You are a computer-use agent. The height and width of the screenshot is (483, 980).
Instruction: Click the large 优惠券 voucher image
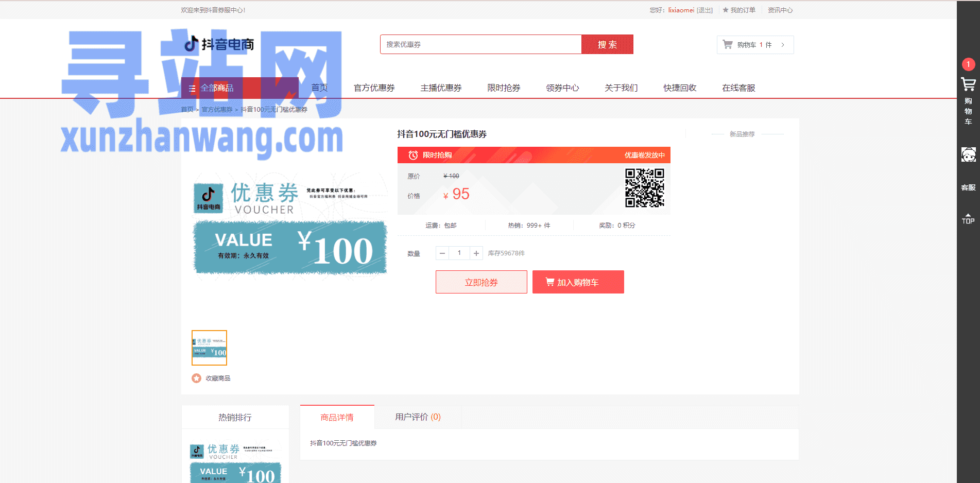pyautogui.click(x=290, y=227)
